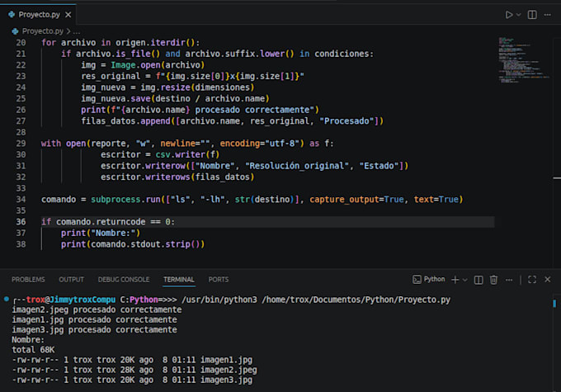Open the PORTS panel tab
This screenshot has height=392, width=561.
219,280
